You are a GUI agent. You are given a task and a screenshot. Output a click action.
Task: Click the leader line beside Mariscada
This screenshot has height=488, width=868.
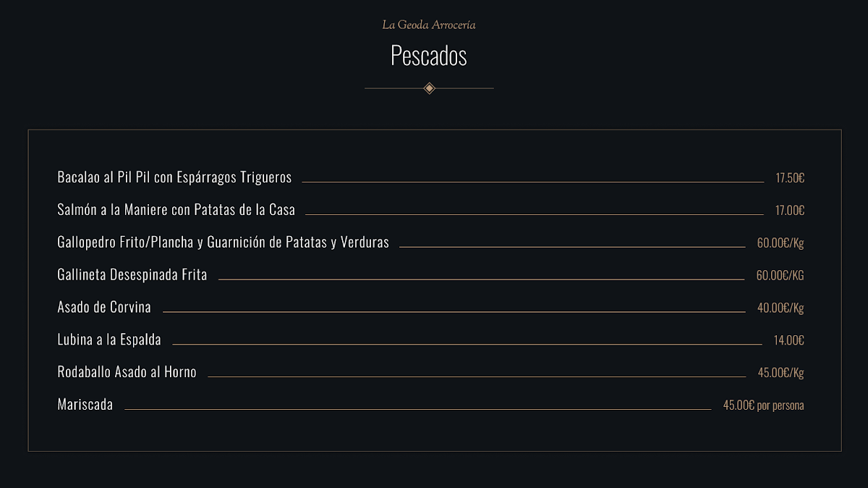point(418,409)
